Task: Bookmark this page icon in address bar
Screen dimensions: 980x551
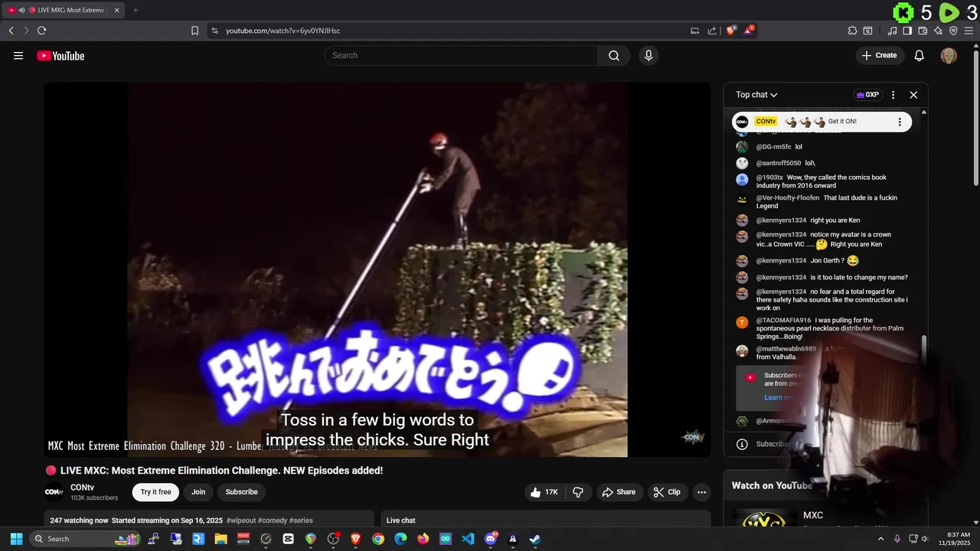Action: (x=194, y=31)
